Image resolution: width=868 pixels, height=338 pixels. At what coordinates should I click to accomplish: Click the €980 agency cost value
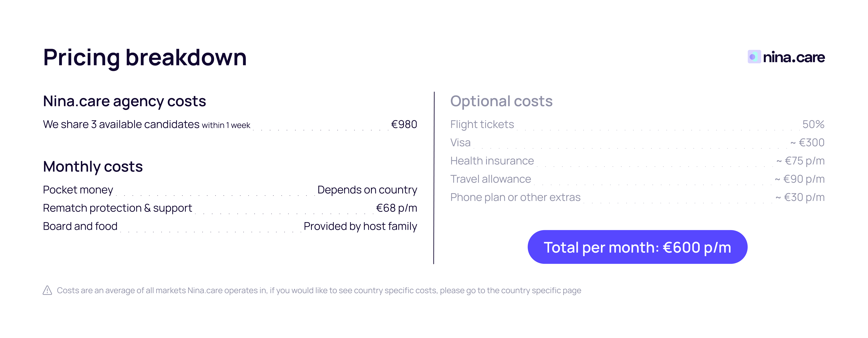(404, 125)
